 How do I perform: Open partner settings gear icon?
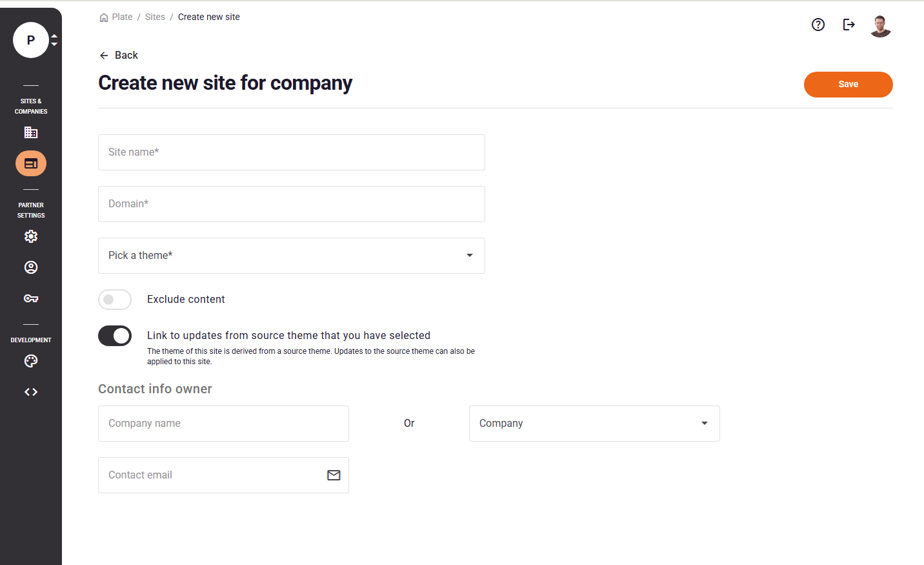tap(31, 236)
